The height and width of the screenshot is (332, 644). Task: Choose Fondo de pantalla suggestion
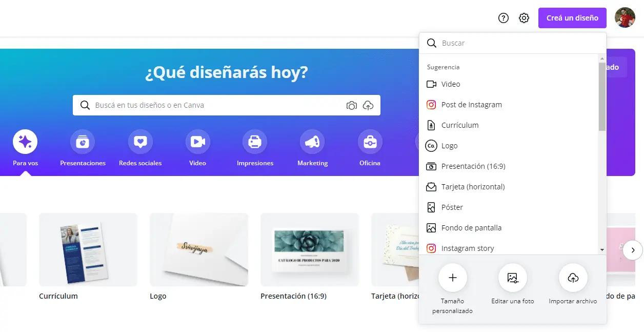coord(509,228)
